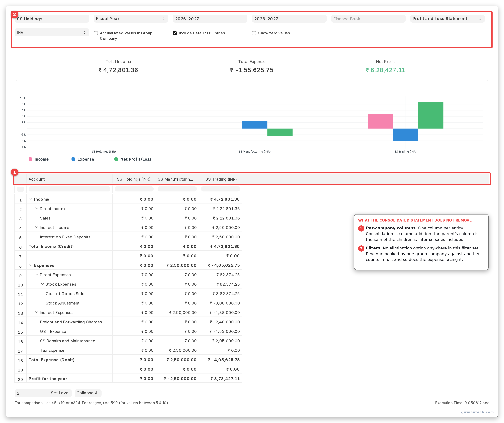The height and width of the screenshot is (423, 504).
Task: Click the Total Expense ₹ -1,55,625.75 summary
Action: click(x=252, y=70)
